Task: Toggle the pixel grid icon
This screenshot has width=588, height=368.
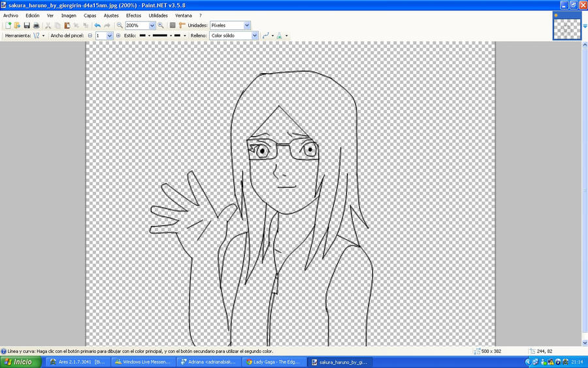Action: click(x=172, y=25)
